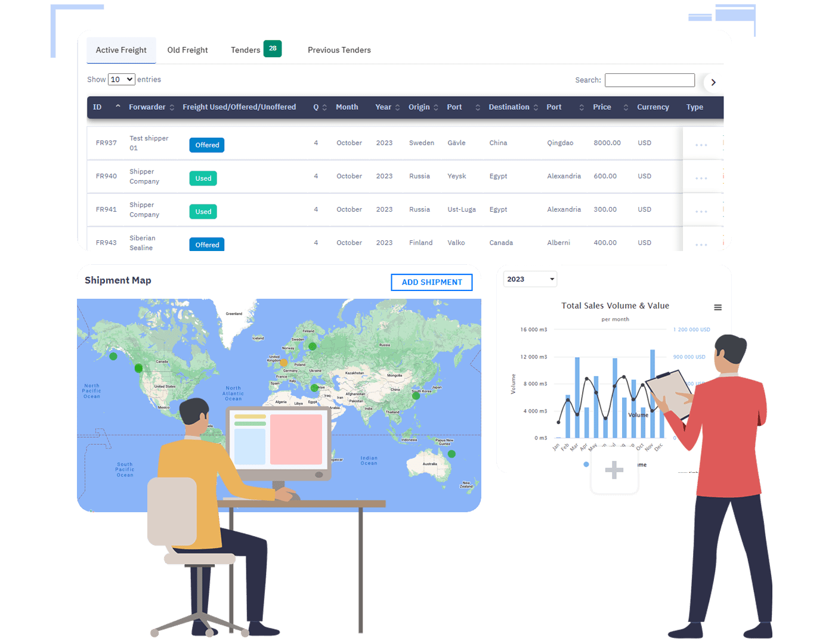Viewport: 835px width, 644px height.
Task: Click the Used badge on FR941 row
Action: pyautogui.click(x=203, y=212)
